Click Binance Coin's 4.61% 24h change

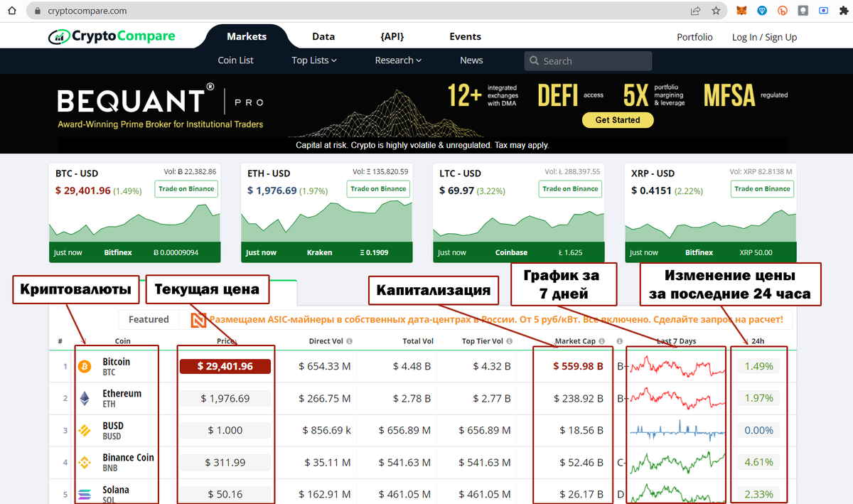point(758,463)
